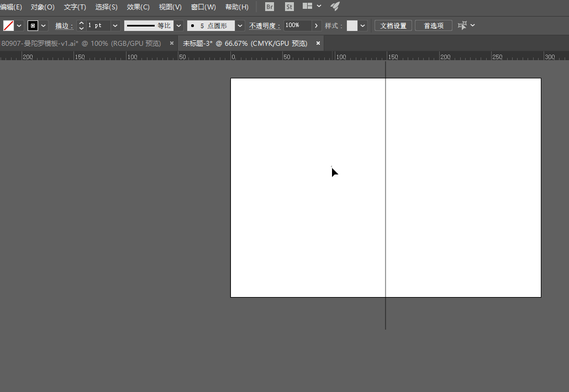Open the 选择(S) menu
The image size is (569, 392).
[106, 7]
